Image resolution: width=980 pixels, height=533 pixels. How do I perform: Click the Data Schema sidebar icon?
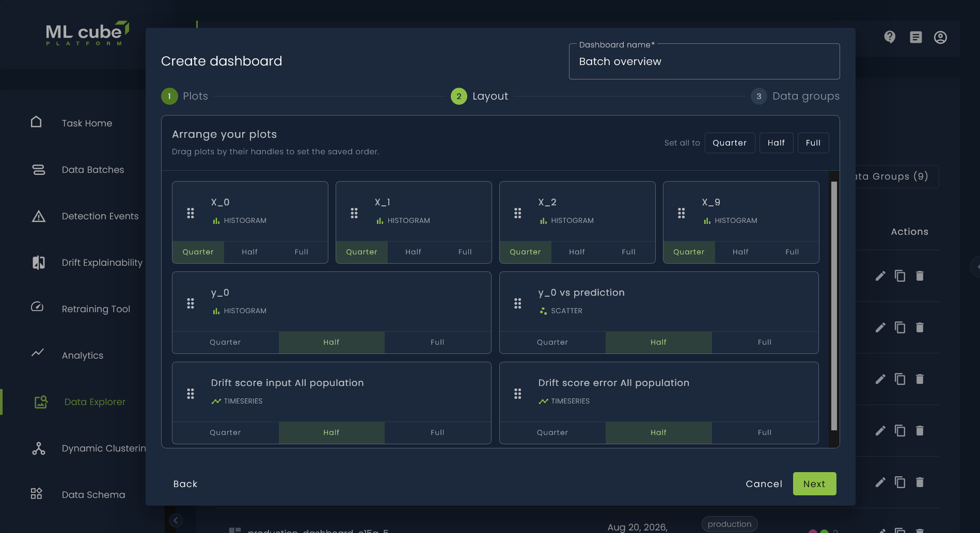(36, 494)
